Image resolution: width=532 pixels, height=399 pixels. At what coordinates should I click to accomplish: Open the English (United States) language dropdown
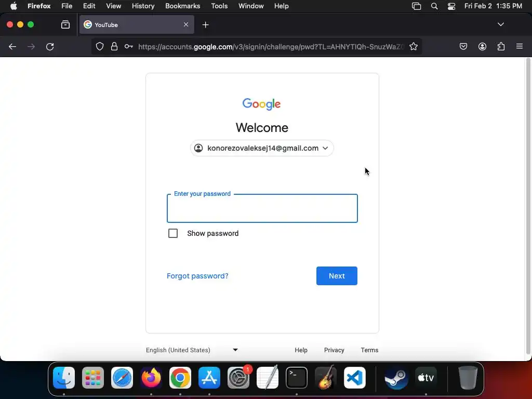click(x=192, y=350)
